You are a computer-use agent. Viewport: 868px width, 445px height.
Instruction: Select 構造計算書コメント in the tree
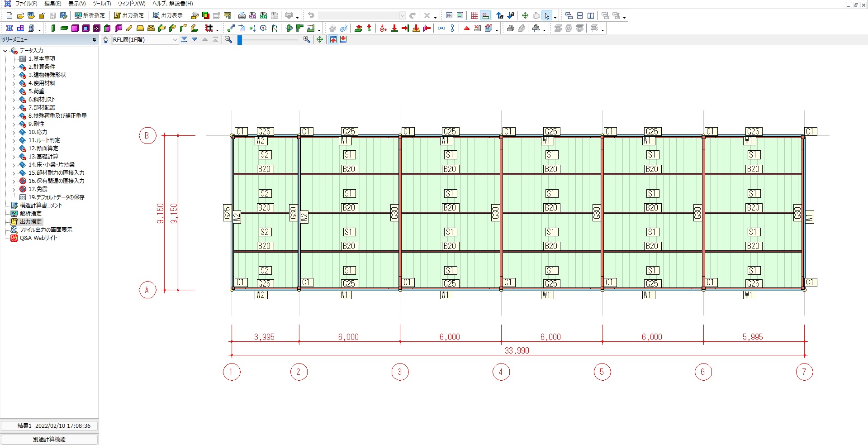tap(41, 206)
